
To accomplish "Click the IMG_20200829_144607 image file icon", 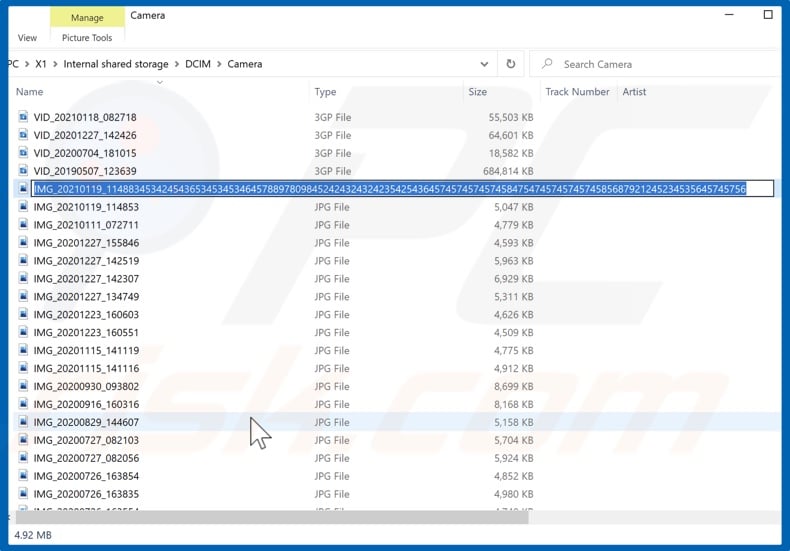I will (25, 423).
